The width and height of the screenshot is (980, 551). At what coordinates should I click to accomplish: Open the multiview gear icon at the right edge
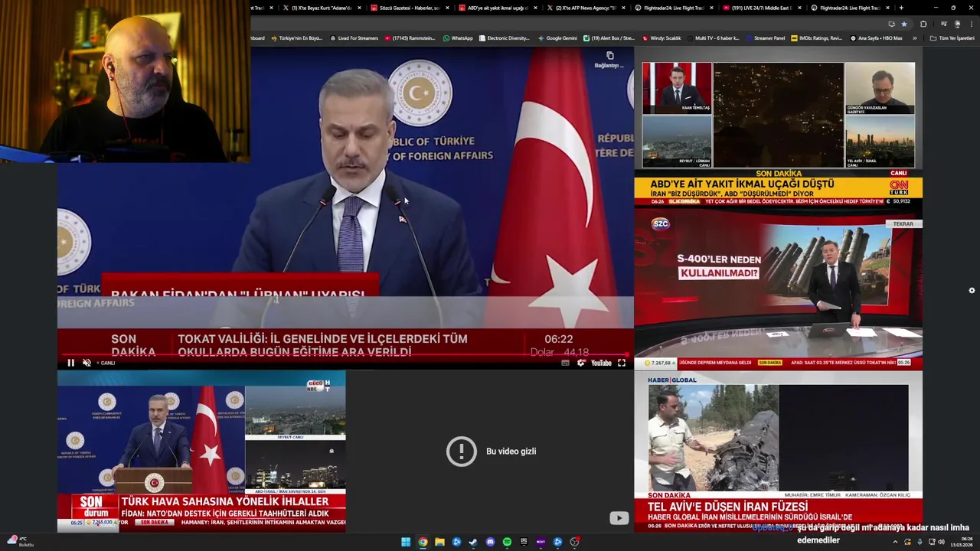pyautogui.click(x=972, y=291)
